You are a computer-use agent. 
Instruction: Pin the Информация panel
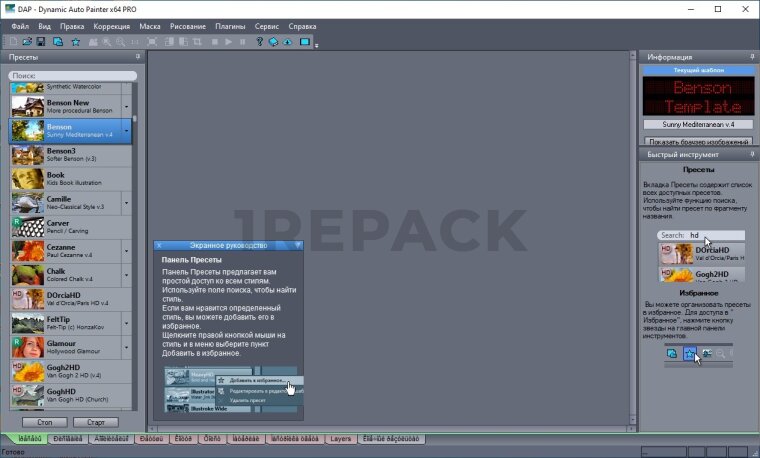(x=751, y=58)
